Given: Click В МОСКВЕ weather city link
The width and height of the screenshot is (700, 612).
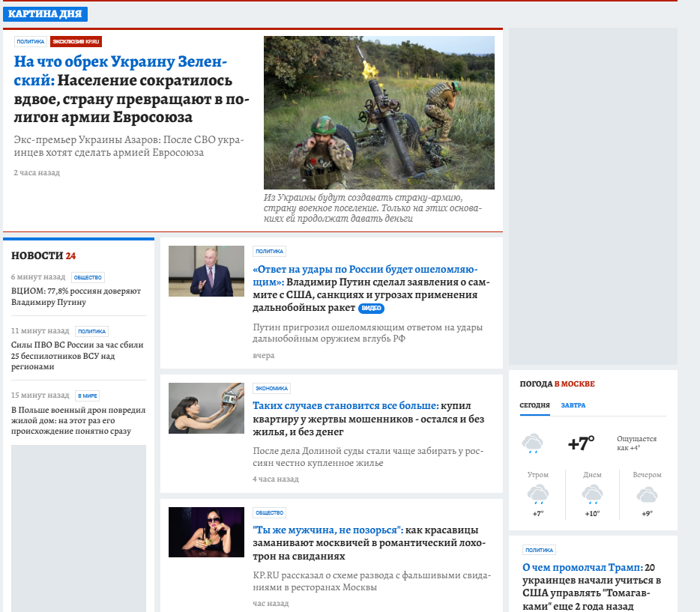Looking at the screenshot, I should tap(574, 384).
